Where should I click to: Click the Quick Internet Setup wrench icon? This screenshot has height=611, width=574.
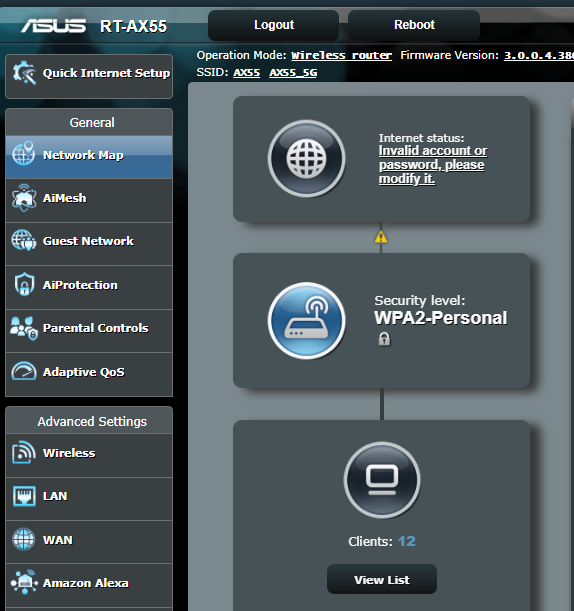[x=24, y=73]
